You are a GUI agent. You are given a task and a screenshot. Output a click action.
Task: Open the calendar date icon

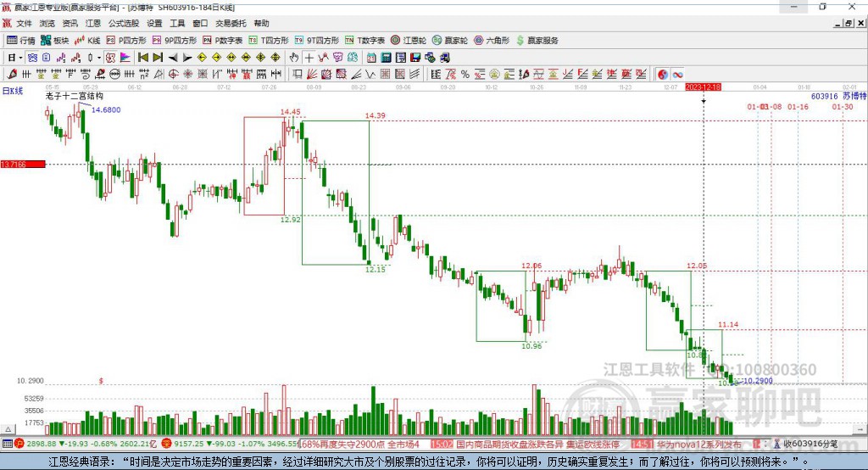[371, 58]
